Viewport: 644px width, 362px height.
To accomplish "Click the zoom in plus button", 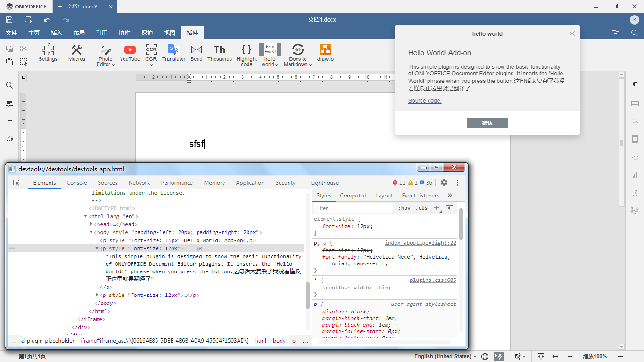I will [620, 356].
